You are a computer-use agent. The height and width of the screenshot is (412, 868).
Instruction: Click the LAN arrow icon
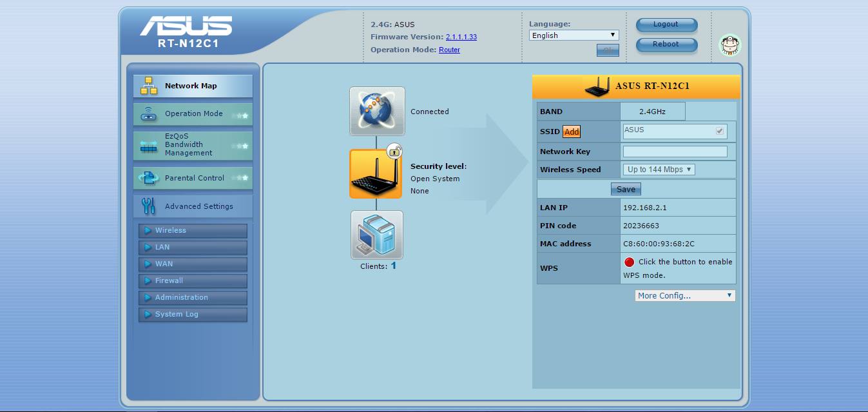(x=148, y=248)
